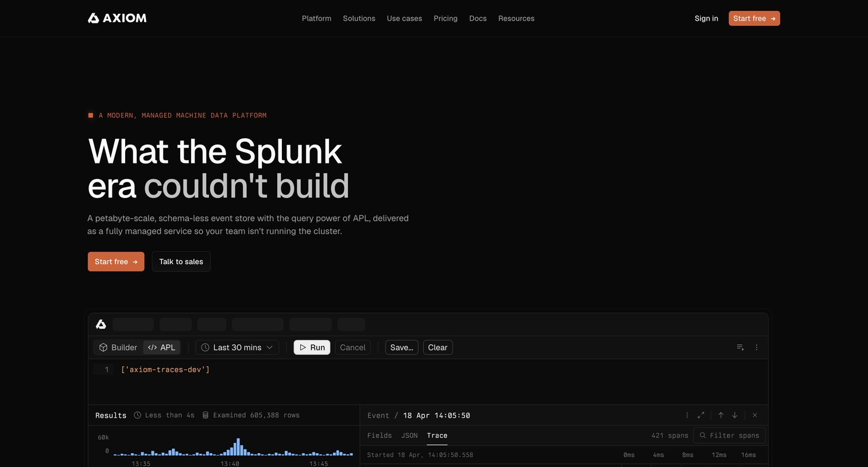Open the Docs link
The width and height of the screenshot is (868, 467).
478,18
